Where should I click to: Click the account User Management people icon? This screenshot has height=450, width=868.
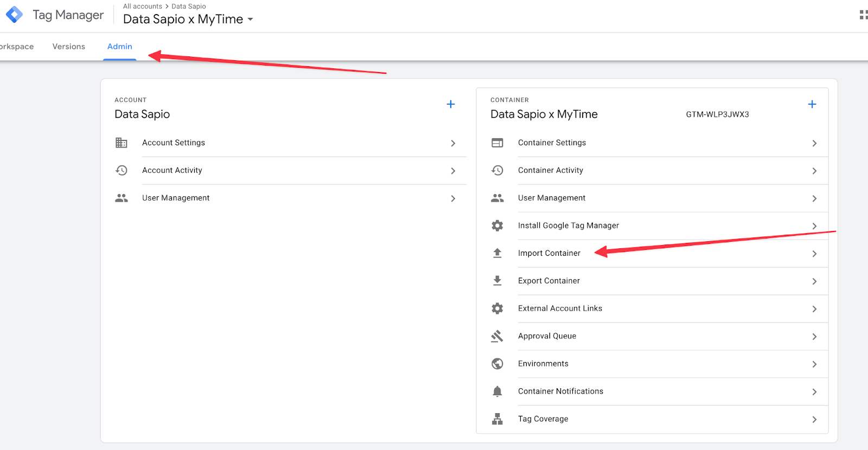tap(122, 198)
